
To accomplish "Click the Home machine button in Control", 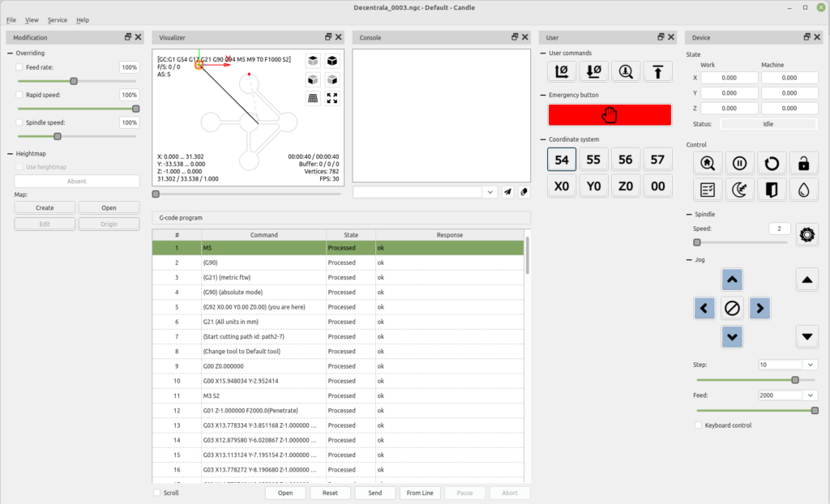I will 708,163.
